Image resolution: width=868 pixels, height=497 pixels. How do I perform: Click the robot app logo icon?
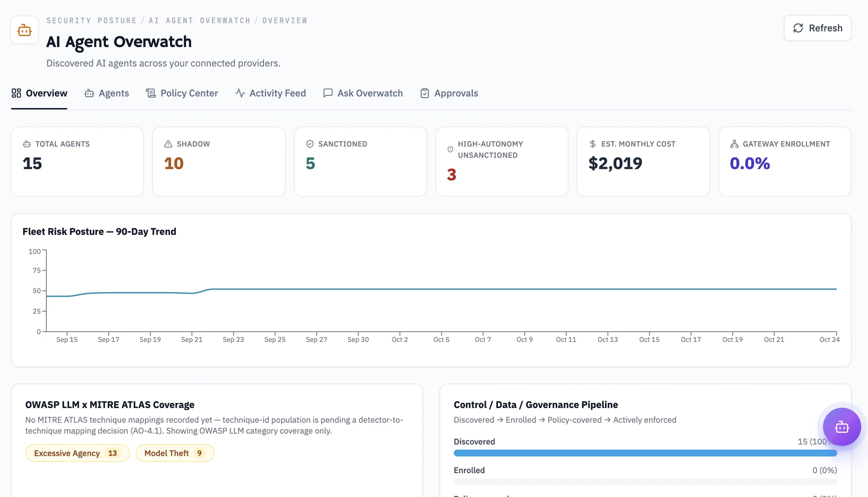pyautogui.click(x=24, y=30)
